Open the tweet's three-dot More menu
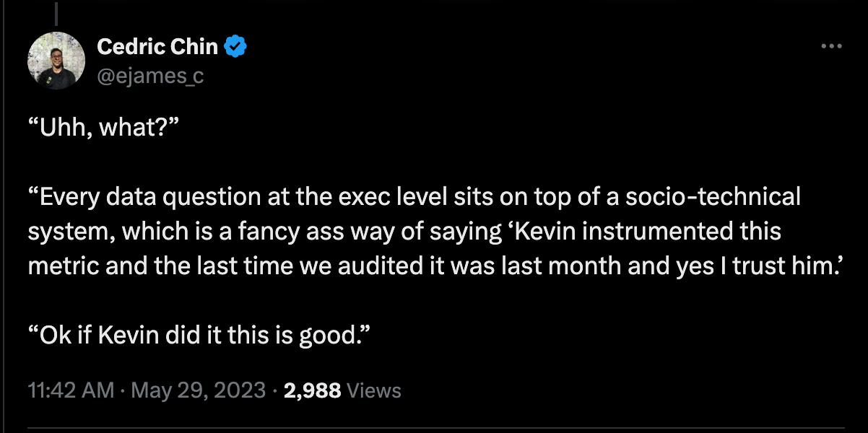 tap(832, 47)
